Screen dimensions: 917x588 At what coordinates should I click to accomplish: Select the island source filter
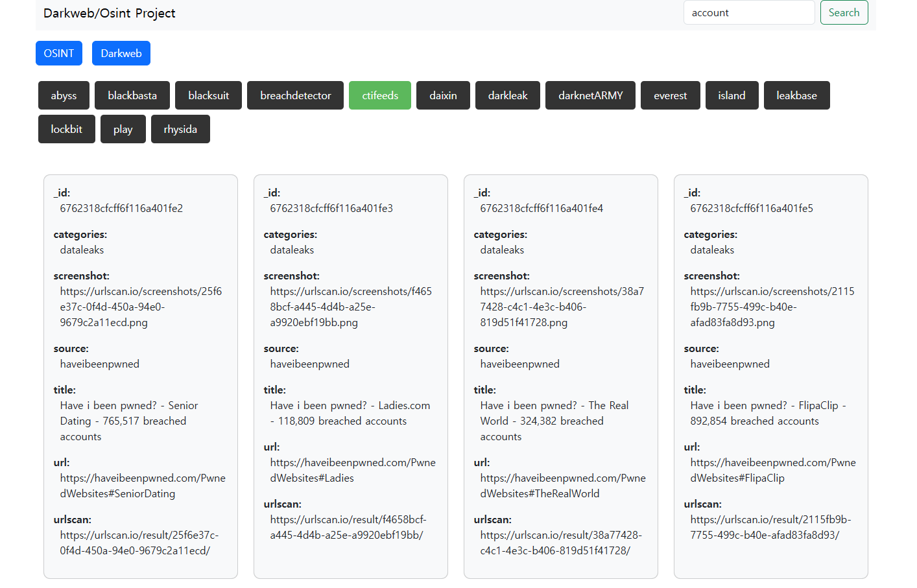(x=732, y=95)
